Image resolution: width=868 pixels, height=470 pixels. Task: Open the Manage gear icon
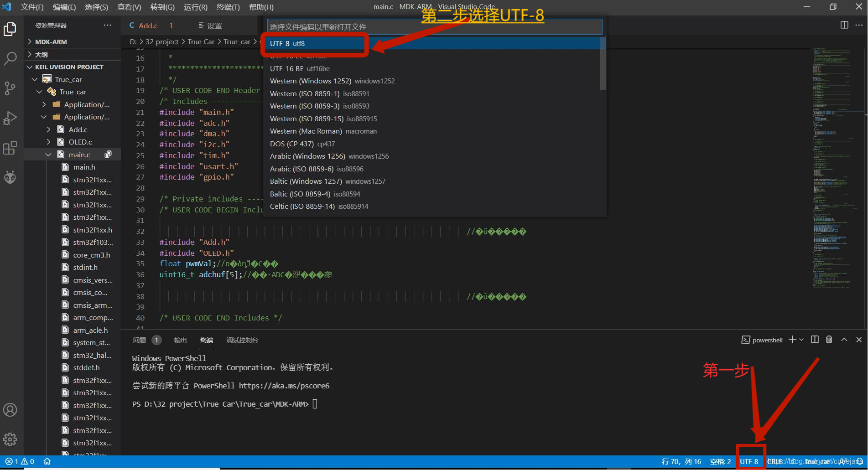point(10,439)
